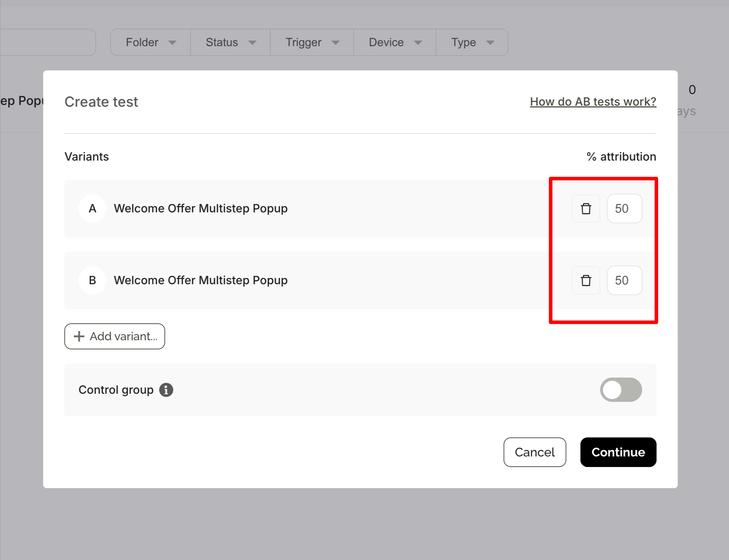The height and width of the screenshot is (560, 729).
Task: Switch the Control group setting off
Action: point(621,390)
